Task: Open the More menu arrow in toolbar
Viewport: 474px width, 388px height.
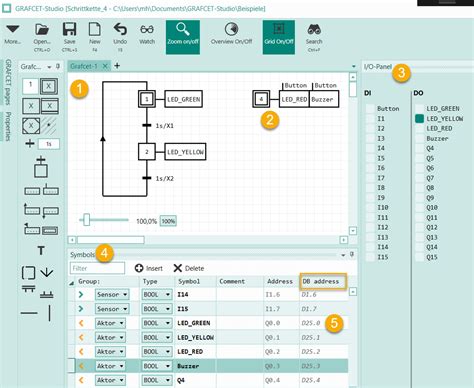Action: pyautogui.click(x=13, y=30)
